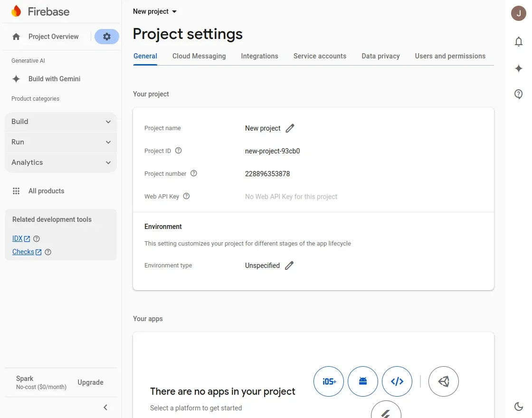Open the IDX help question icon

click(37, 239)
